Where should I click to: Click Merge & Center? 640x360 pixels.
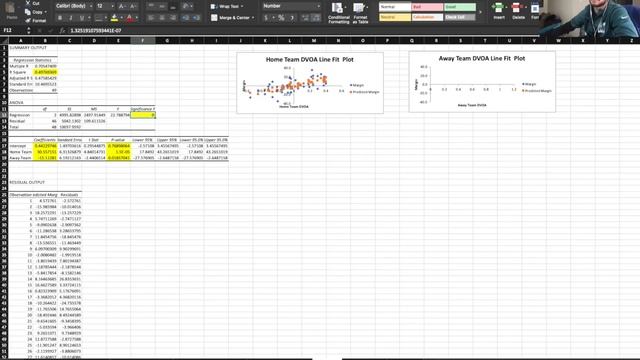(230, 18)
